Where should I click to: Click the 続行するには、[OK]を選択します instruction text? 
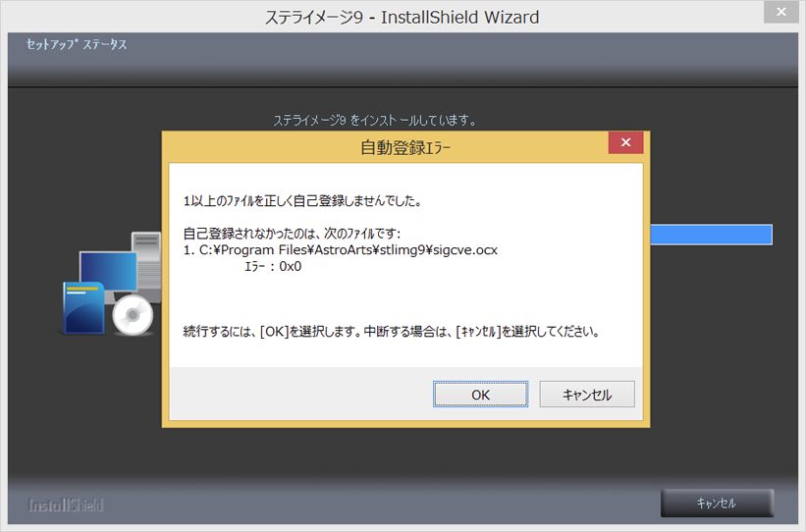[x=391, y=332]
